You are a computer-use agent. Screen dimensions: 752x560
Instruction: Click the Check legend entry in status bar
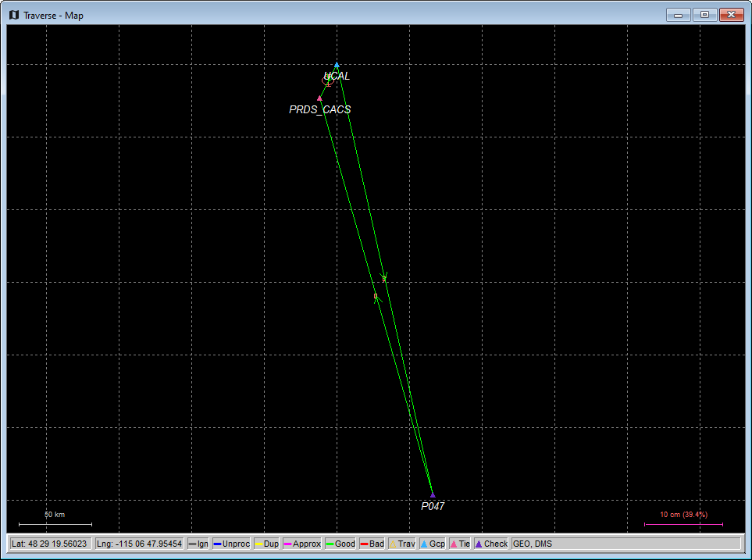(490, 544)
